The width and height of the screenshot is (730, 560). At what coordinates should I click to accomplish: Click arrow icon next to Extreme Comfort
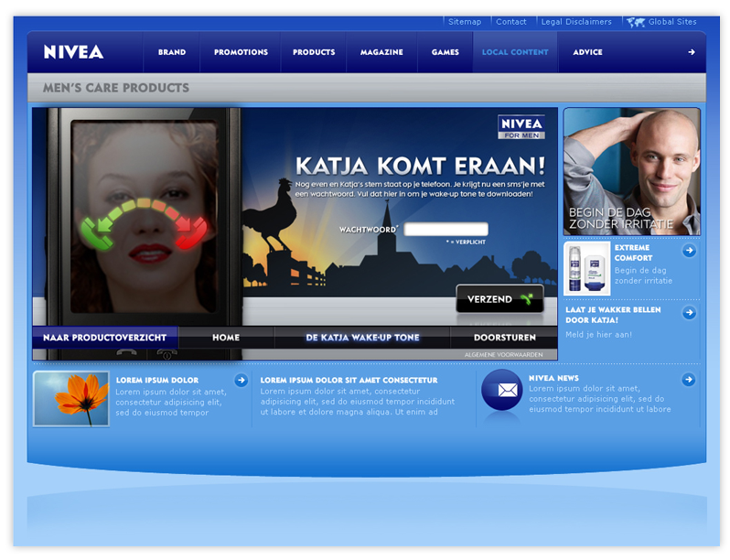(x=689, y=251)
